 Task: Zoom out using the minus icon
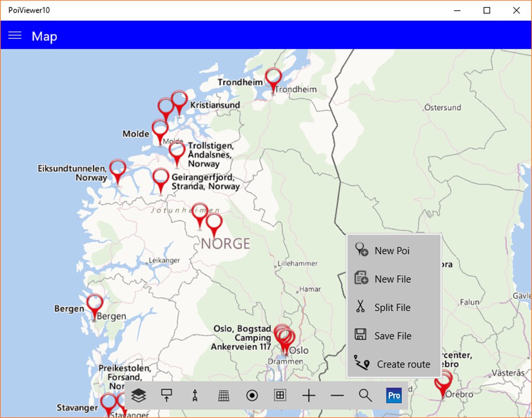pos(337,395)
